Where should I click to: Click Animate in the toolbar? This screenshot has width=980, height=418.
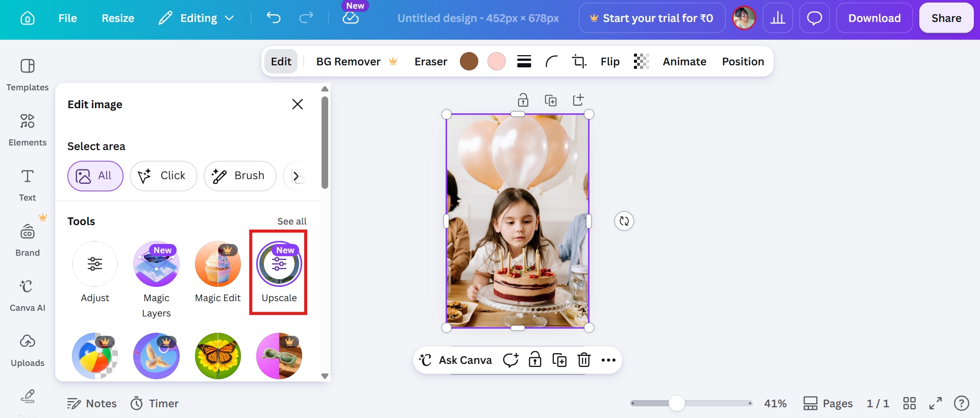[x=684, y=62]
